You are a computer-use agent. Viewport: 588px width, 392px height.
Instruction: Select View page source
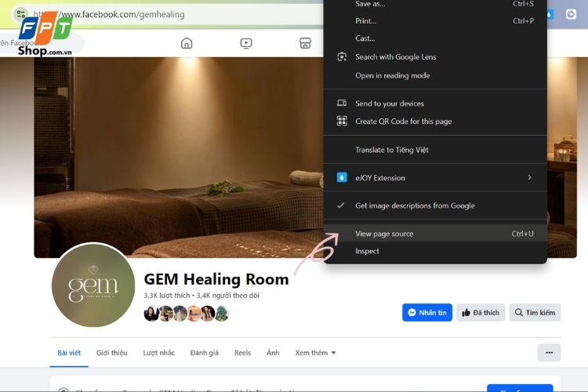coord(435,234)
